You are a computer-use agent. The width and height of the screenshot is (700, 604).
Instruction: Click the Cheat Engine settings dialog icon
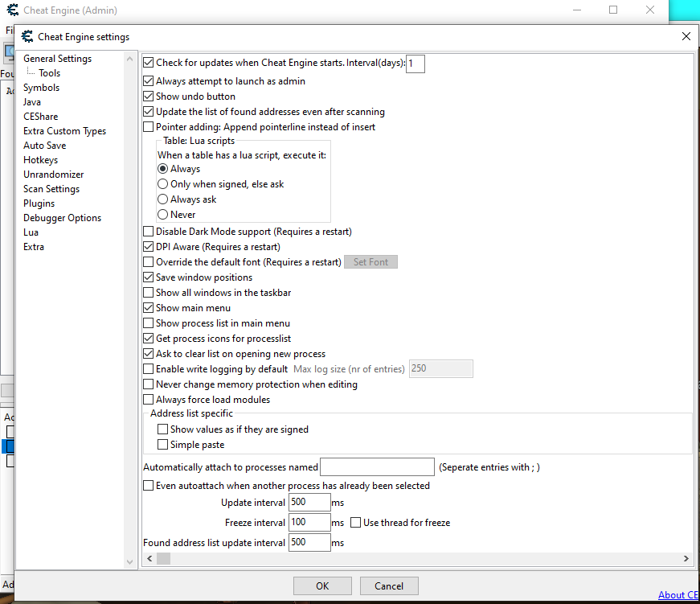click(27, 37)
